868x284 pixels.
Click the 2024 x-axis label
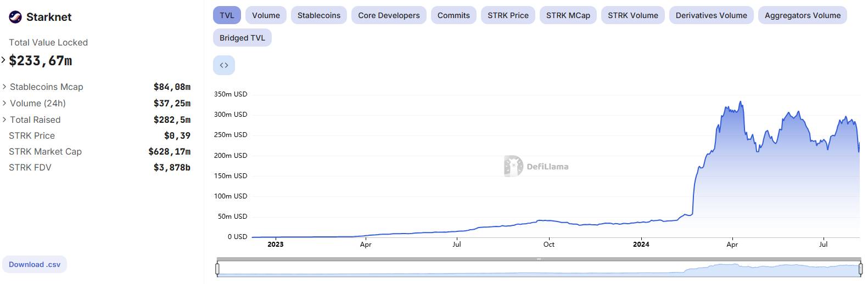point(641,245)
